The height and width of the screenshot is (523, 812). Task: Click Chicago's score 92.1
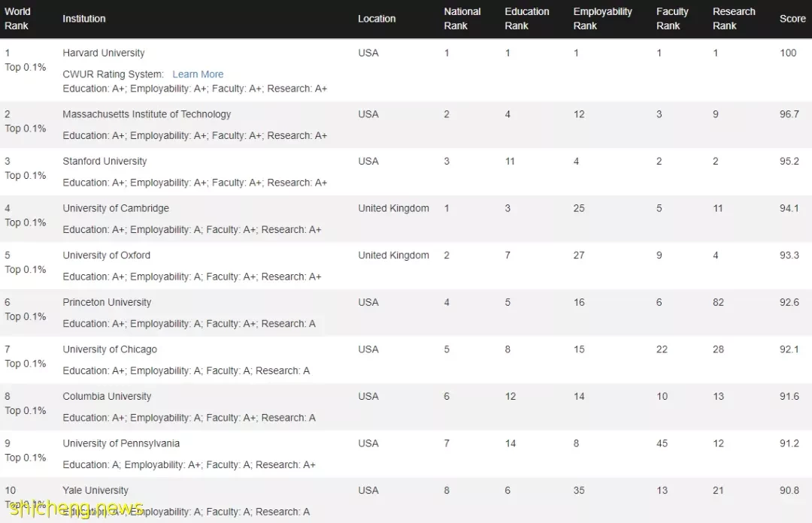pos(789,349)
